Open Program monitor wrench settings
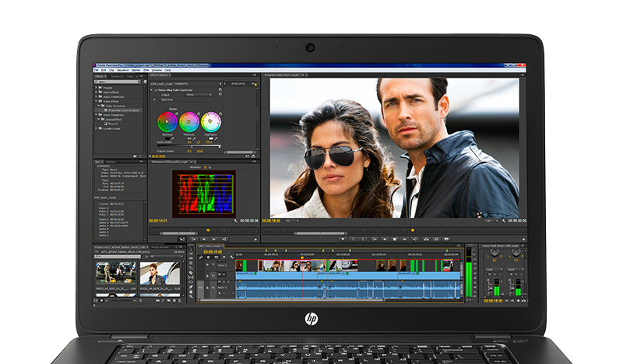Image resolution: width=623 pixels, height=364 pixels. pyautogui.click(x=504, y=221)
